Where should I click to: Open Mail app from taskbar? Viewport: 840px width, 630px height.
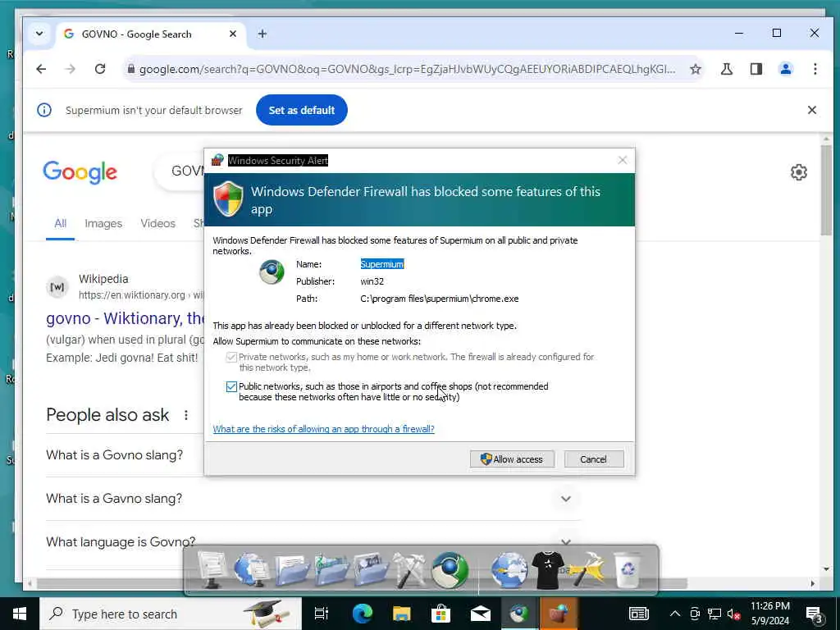click(481, 614)
